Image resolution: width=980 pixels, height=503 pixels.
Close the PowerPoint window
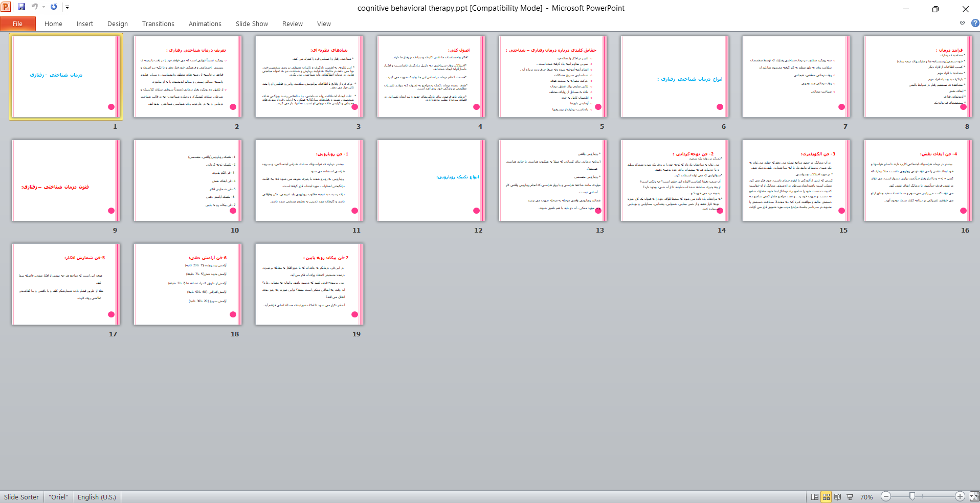point(965,9)
